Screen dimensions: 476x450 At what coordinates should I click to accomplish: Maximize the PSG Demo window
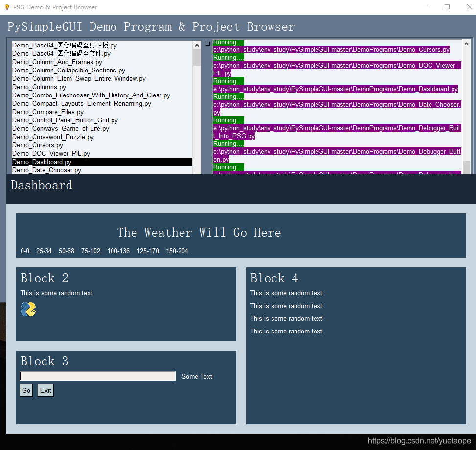(447, 7)
